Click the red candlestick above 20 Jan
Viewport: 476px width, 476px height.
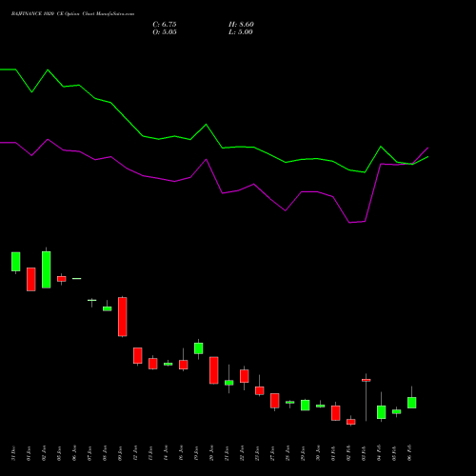point(214,370)
